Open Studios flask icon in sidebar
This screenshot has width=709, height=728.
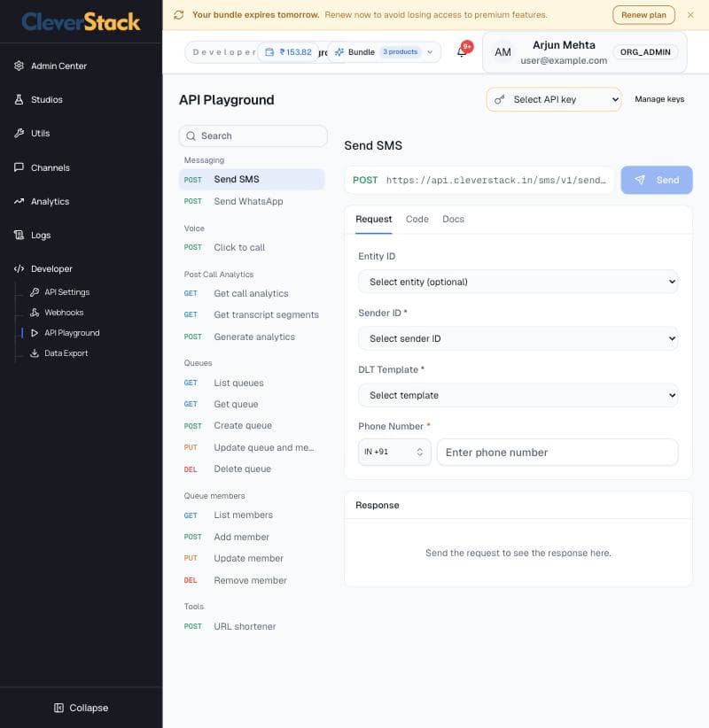19,99
